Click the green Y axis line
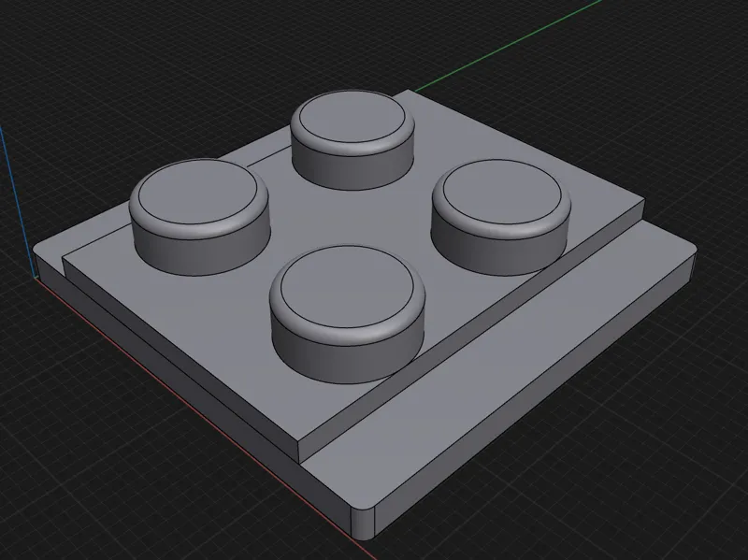Image resolution: width=748 pixels, height=560 pixels. (x=508, y=47)
